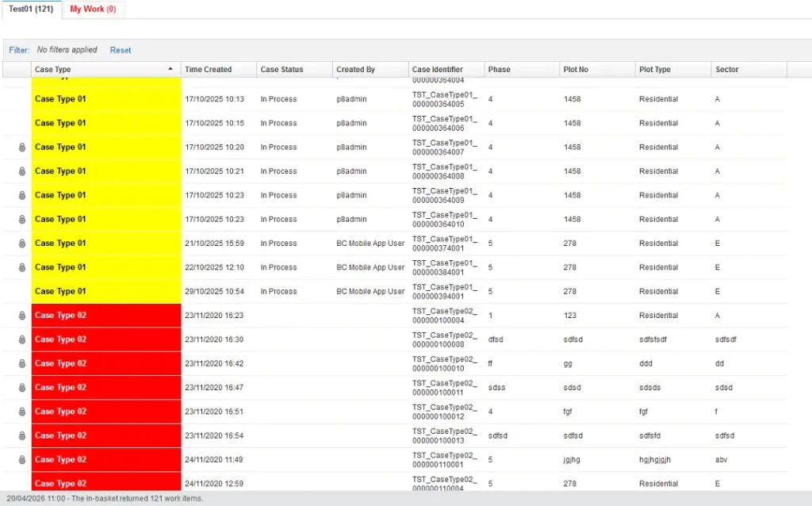Select the Test01 (121) tab
812x506 pixels.
[31, 10]
